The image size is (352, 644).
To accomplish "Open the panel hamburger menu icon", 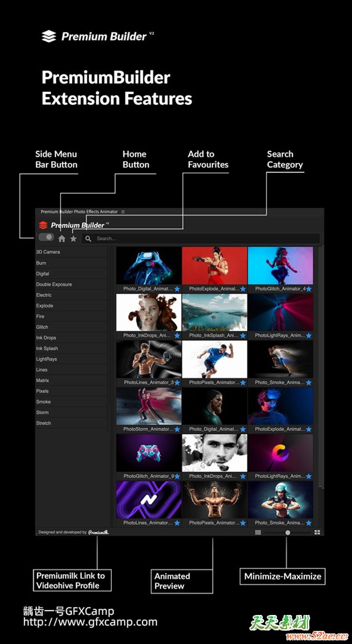I will click(123, 212).
